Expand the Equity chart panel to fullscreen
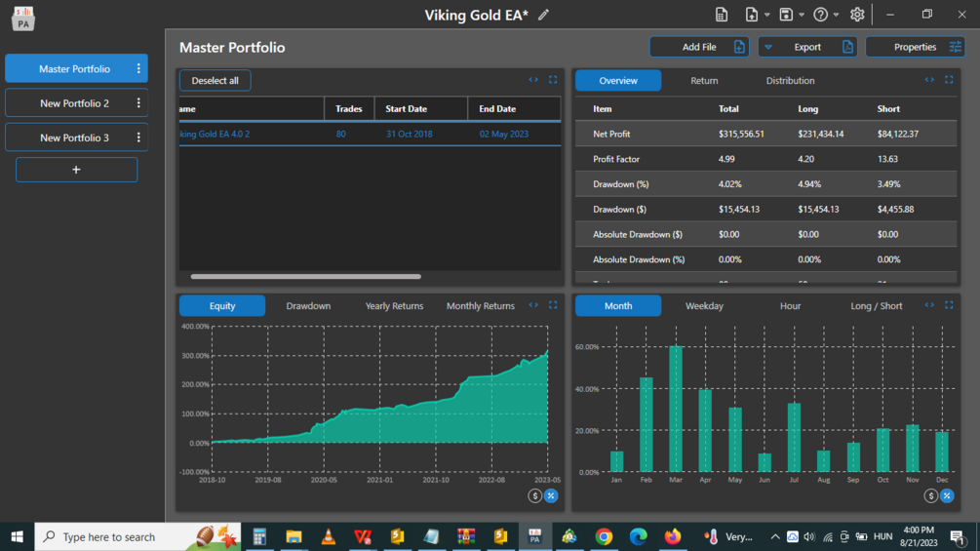This screenshot has height=551, width=980. click(553, 305)
